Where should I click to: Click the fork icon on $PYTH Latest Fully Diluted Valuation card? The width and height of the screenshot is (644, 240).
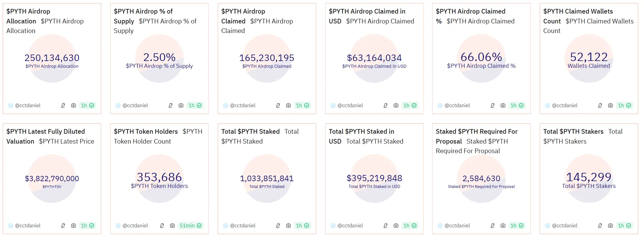click(63, 226)
